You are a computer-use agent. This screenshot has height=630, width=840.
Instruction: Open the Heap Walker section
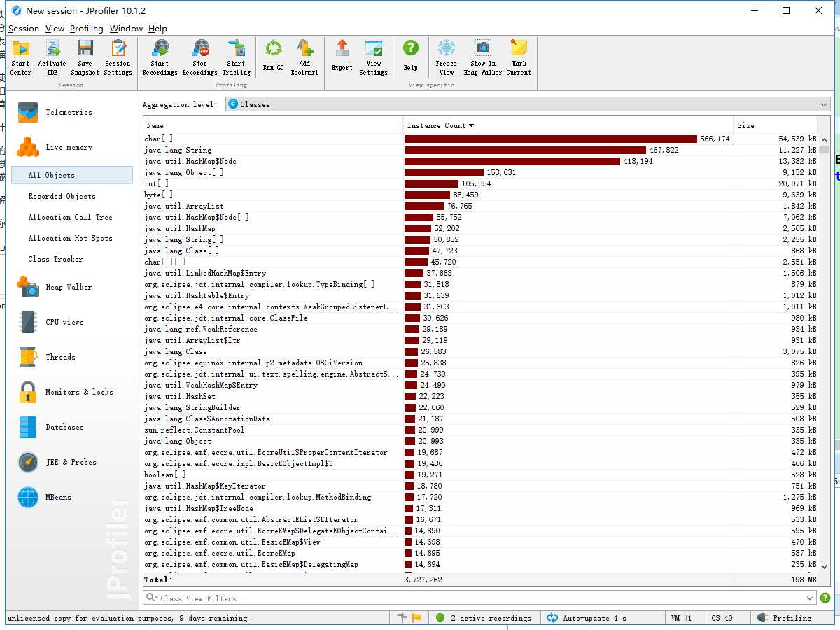coord(69,287)
